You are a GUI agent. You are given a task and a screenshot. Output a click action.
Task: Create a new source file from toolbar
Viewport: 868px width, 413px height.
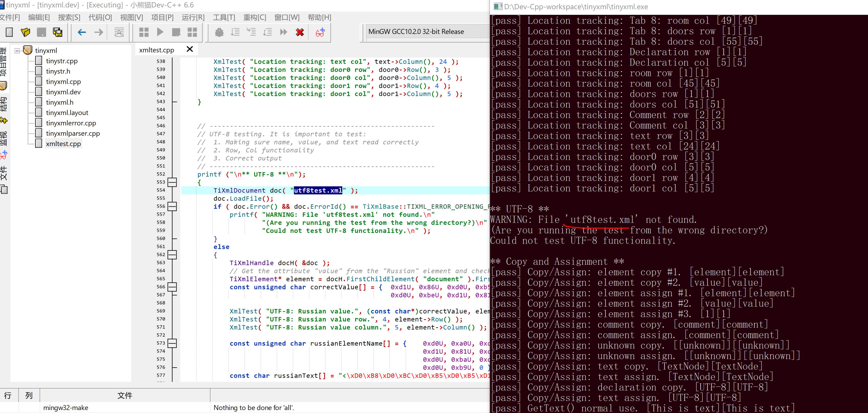click(x=9, y=32)
